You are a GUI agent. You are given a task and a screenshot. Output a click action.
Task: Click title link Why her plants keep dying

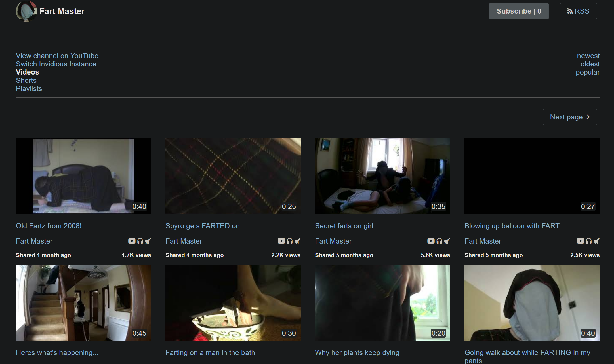pos(357,352)
